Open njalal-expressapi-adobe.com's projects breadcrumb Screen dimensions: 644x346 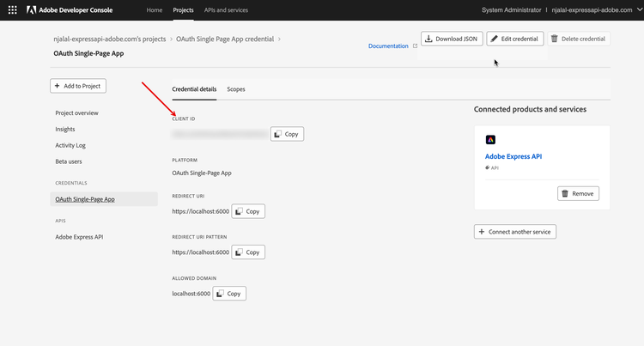coord(110,39)
